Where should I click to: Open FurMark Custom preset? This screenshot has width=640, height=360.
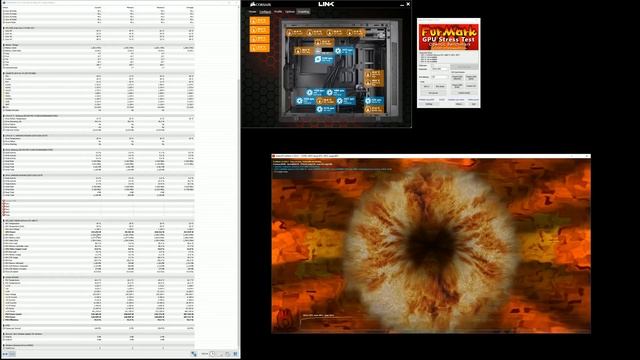tap(464, 93)
